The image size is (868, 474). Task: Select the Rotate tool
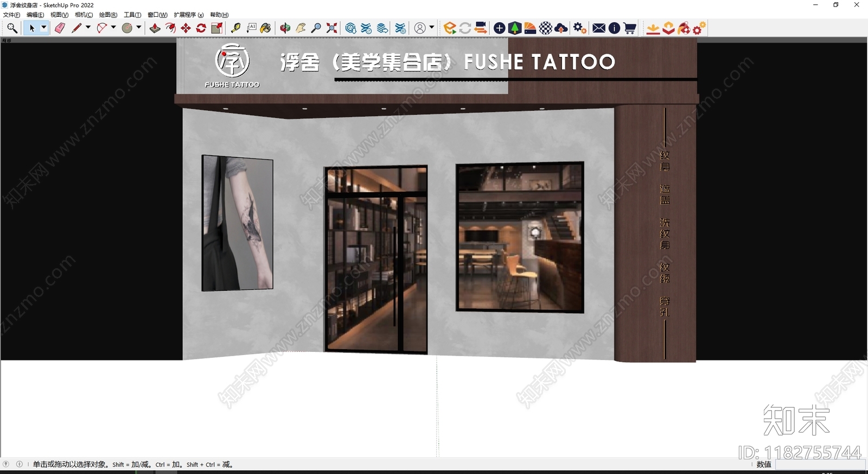click(201, 28)
